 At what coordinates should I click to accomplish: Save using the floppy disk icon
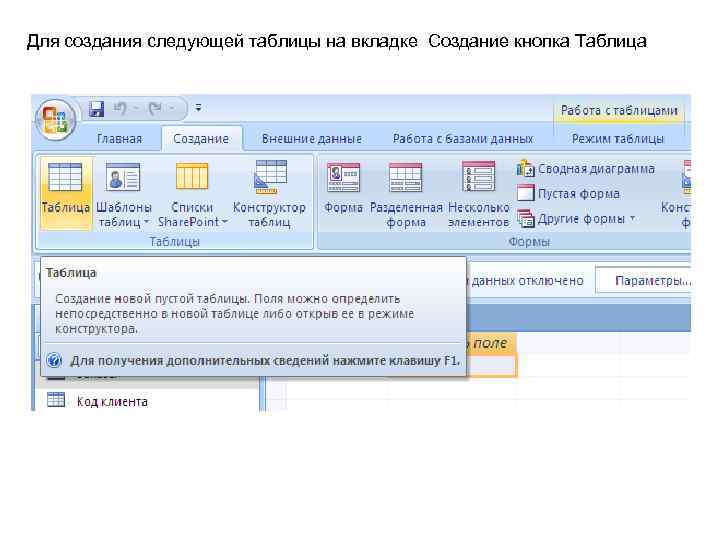tap(96, 109)
